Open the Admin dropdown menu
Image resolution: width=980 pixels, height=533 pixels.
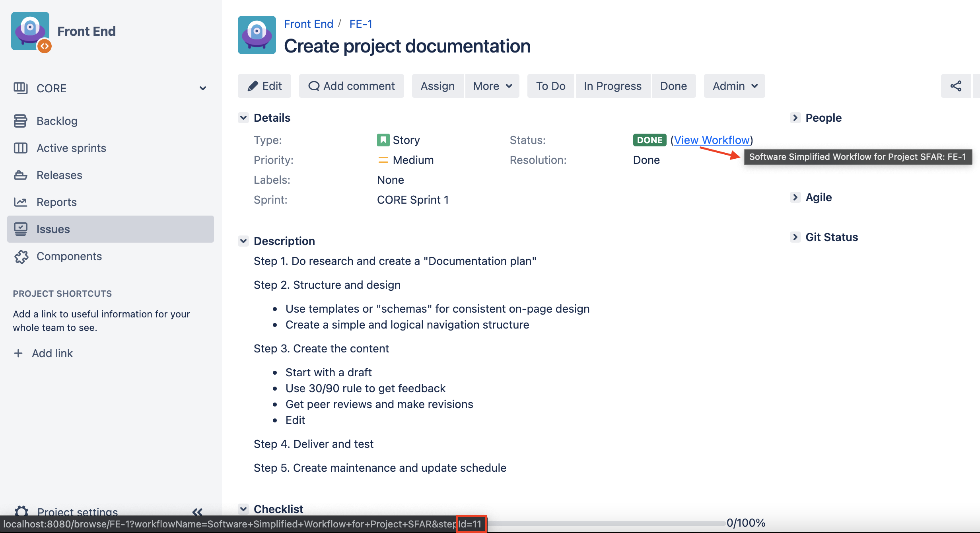tap(734, 86)
